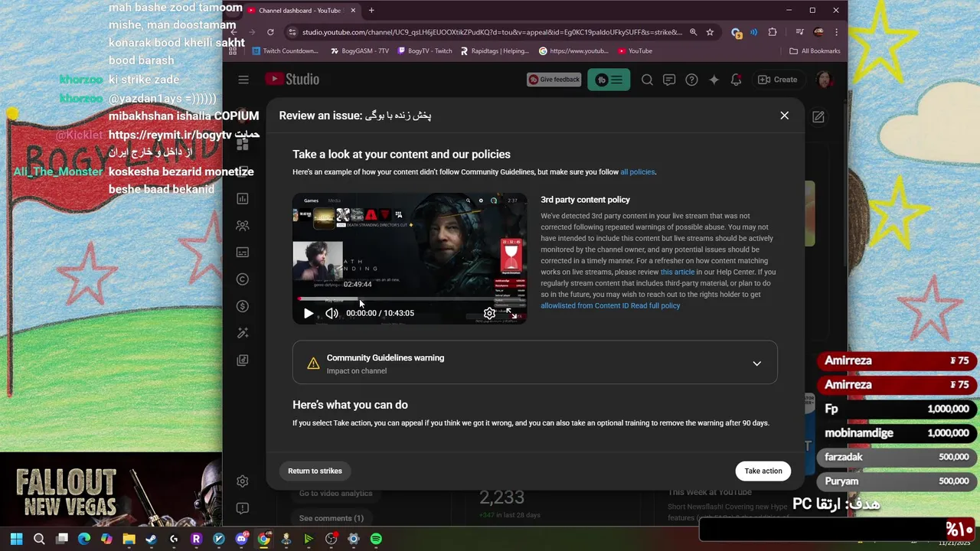980x551 pixels.
Task: Open BogyGASM - 7TV bookmark
Action: click(360, 51)
